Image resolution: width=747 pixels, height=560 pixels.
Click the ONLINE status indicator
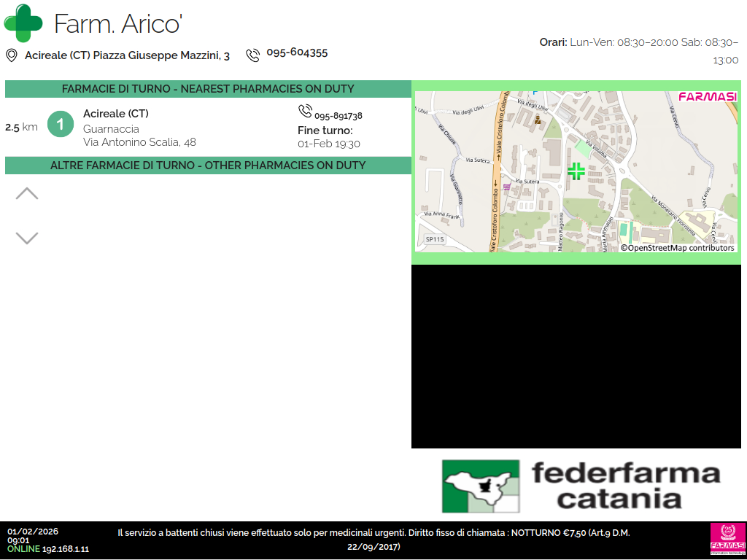click(x=23, y=549)
